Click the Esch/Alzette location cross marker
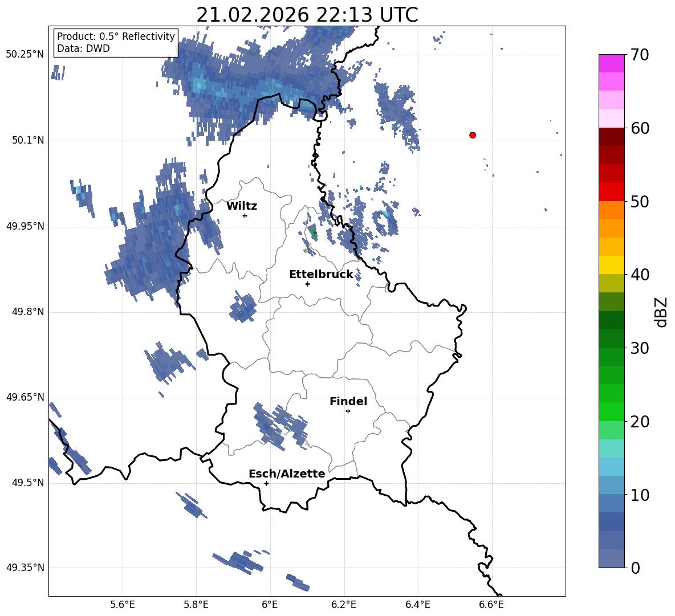 (x=266, y=483)
